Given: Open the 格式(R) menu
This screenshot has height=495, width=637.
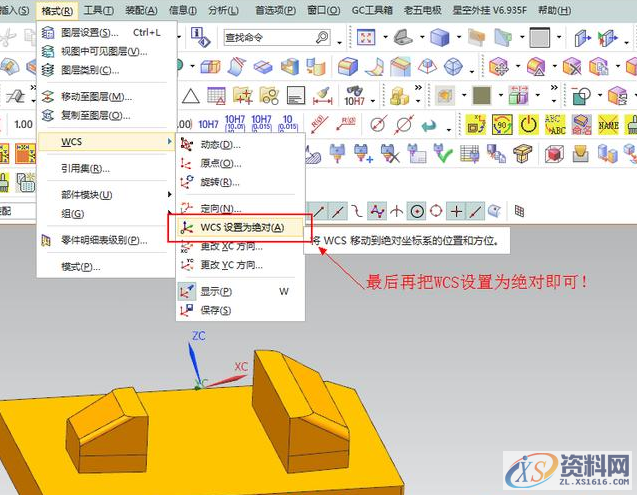Looking at the screenshot, I should click(x=57, y=11).
